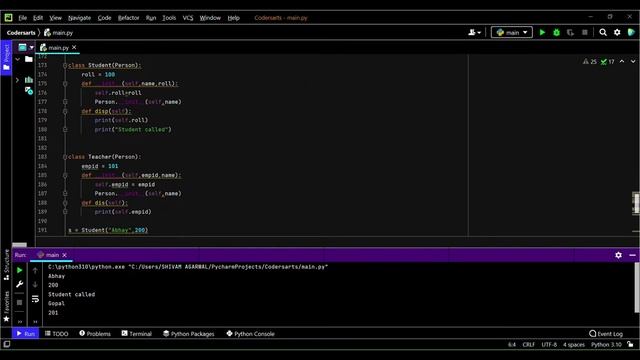This screenshot has height=360, width=640.
Task: Open the Event Log
Action: coord(606,334)
